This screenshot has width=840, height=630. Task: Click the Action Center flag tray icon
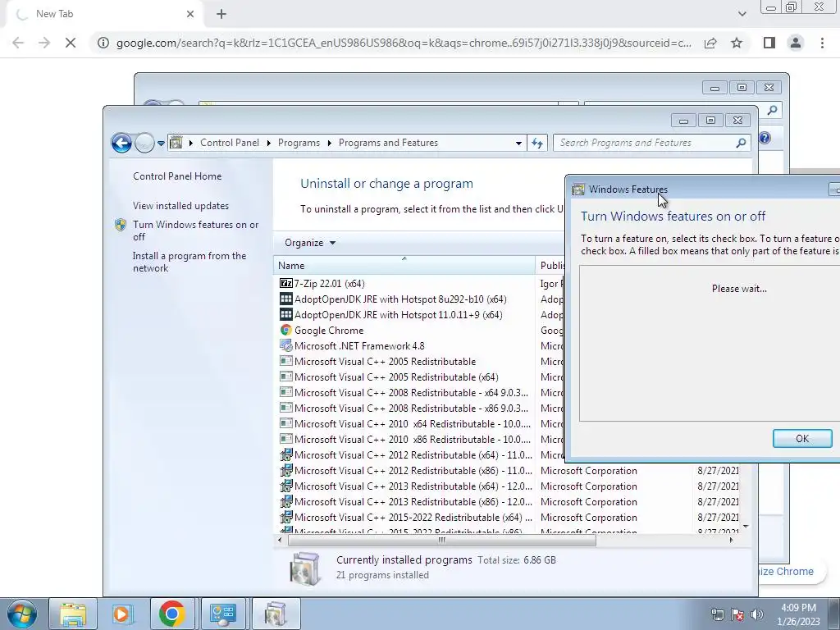737,614
